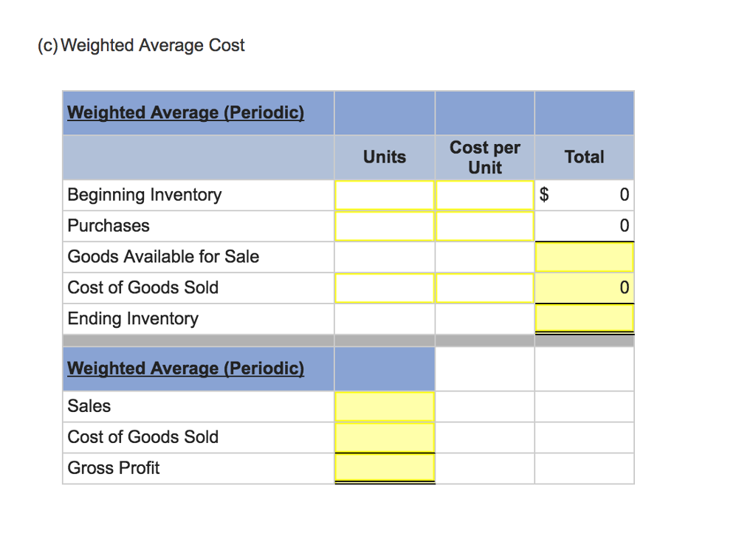
Task: Click the Cost of Goods Sold Units cell
Action: [384, 287]
